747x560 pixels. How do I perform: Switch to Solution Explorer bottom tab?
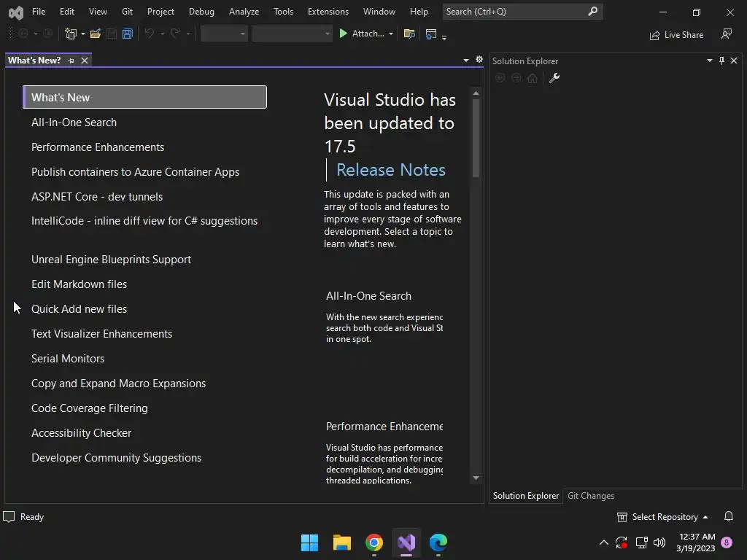click(x=525, y=496)
